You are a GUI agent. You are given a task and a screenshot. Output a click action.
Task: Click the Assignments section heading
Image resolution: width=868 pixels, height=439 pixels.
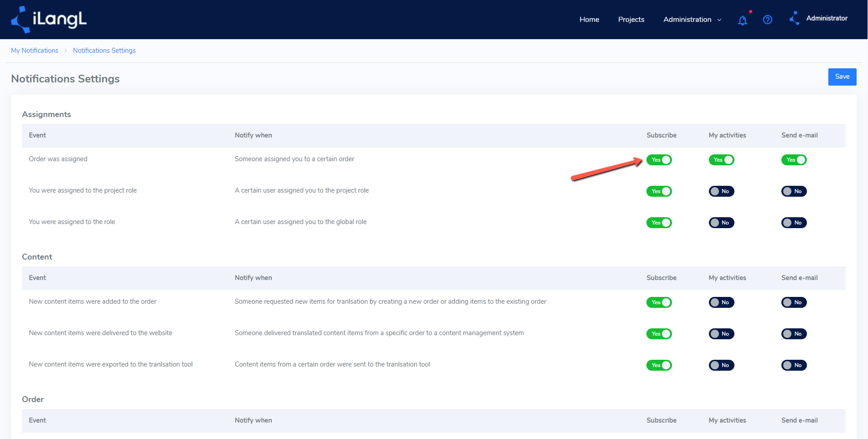coord(46,114)
